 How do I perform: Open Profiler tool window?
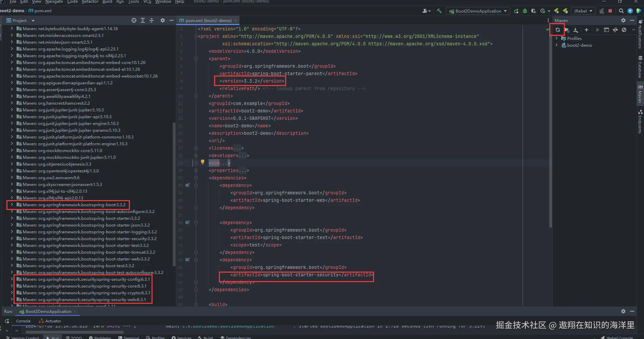(x=156, y=337)
